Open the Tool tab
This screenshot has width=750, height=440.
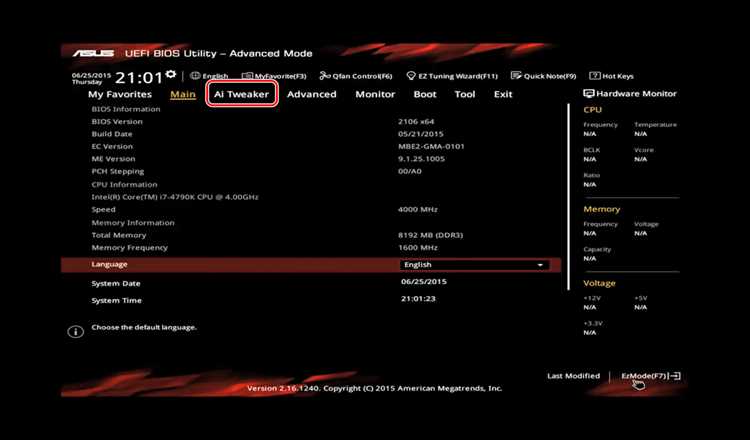(464, 94)
